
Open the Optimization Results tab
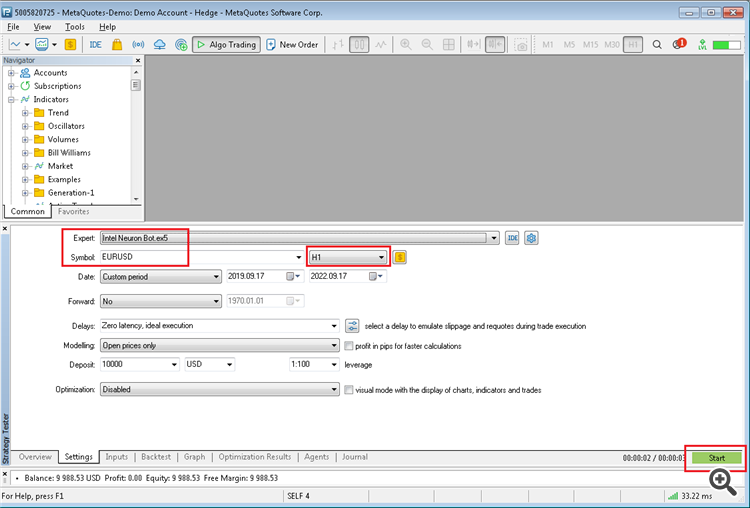255,457
